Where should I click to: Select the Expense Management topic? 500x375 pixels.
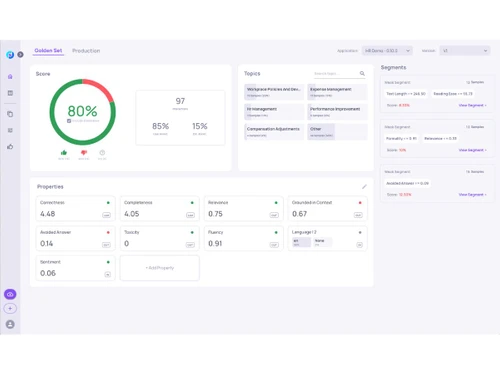(337, 92)
